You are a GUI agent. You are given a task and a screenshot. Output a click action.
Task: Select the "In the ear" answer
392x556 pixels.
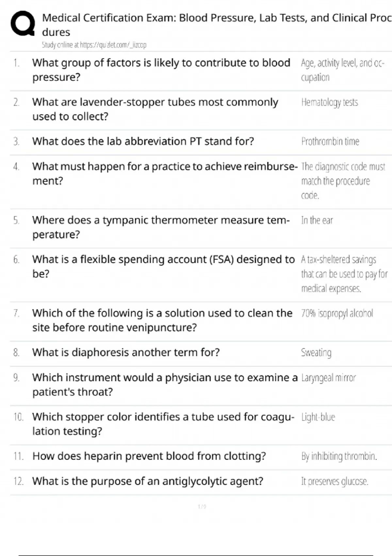(x=317, y=220)
